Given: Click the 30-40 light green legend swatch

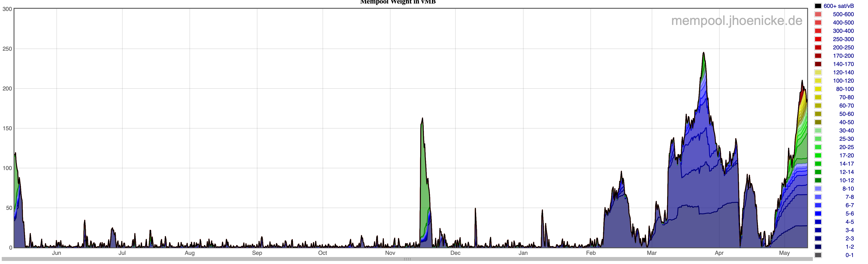Looking at the screenshot, I should [x=818, y=130].
